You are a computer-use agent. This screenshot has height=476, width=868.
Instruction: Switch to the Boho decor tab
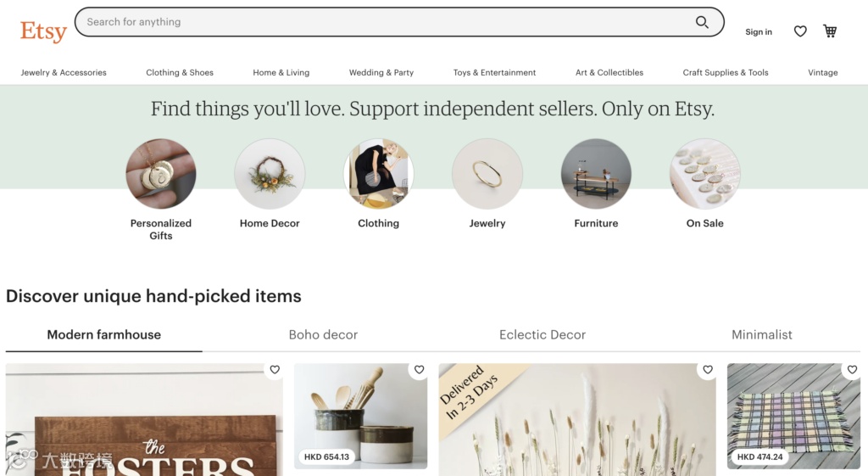(x=323, y=334)
